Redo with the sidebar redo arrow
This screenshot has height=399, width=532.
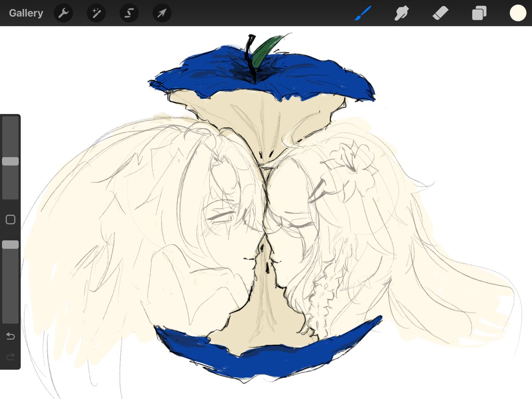pyautogui.click(x=10, y=356)
